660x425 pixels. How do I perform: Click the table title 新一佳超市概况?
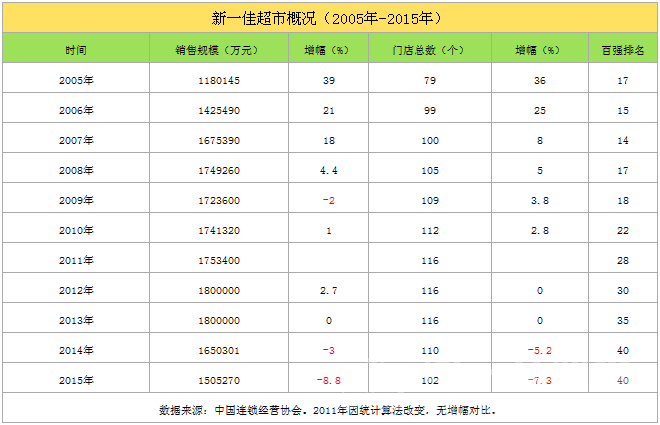(263, 19)
